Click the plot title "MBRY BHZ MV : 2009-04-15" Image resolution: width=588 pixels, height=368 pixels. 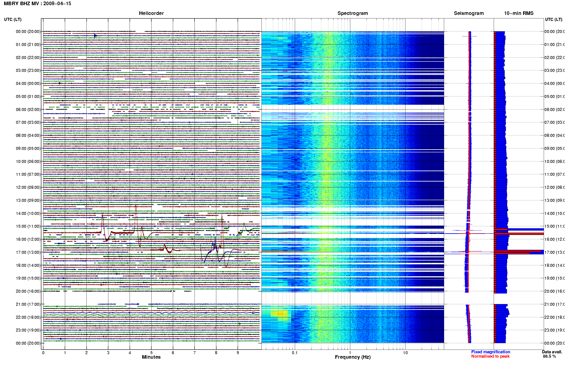(37, 3)
